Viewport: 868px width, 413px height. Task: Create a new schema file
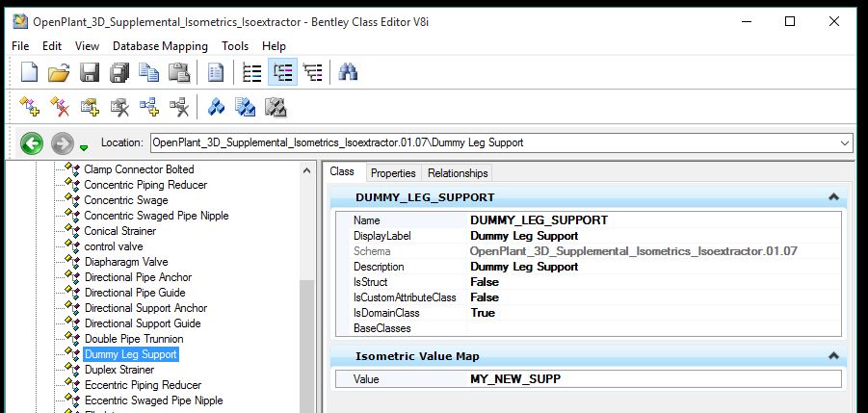point(29,72)
